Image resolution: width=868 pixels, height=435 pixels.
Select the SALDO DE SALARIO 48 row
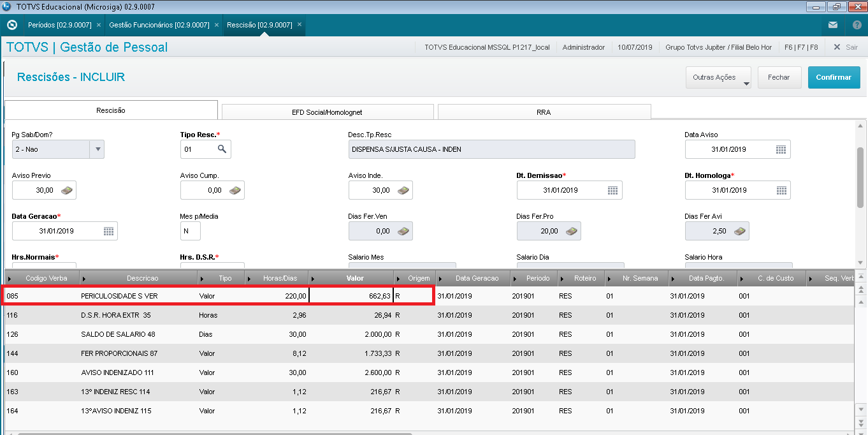tap(430, 334)
